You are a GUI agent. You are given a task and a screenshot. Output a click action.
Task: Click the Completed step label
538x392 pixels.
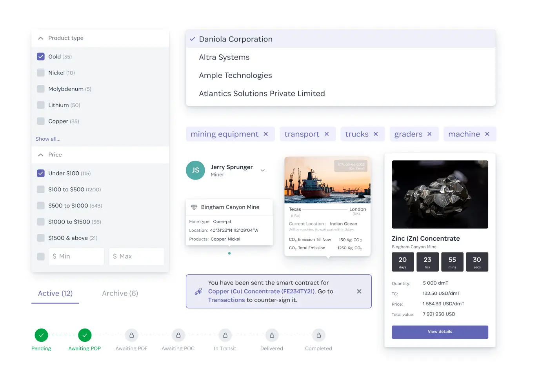coord(319,348)
